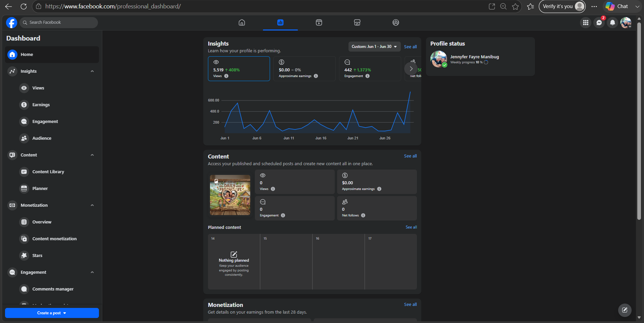Click See all in Content section
Screen dimensions: 644x323
pyautogui.click(x=410, y=156)
